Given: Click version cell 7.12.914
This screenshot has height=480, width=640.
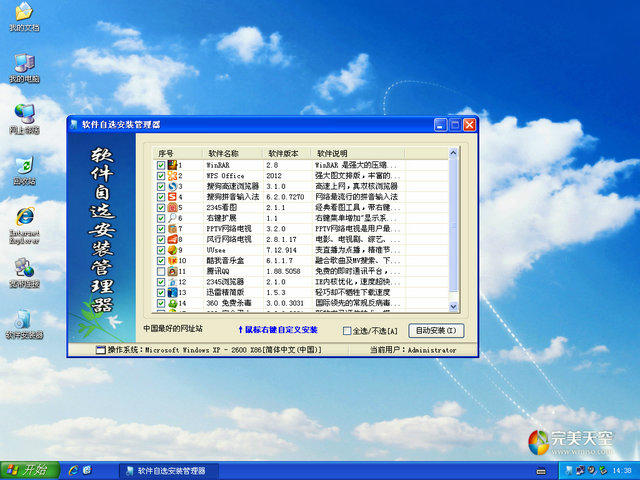Looking at the screenshot, I should [280, 250].
